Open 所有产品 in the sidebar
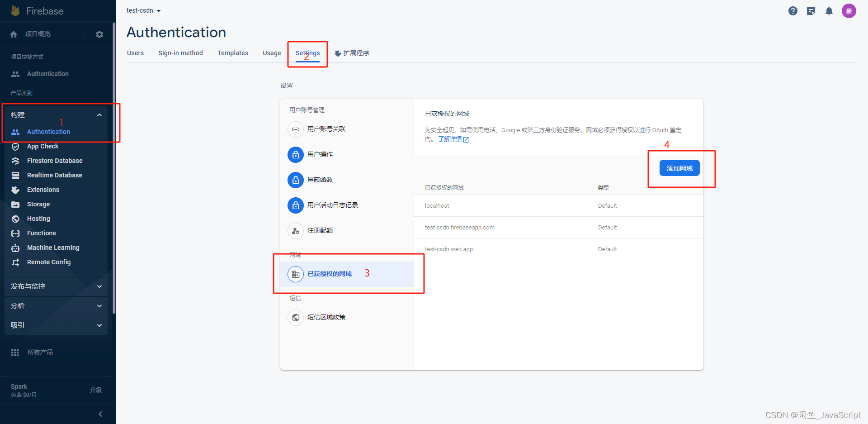The image size is (868, 424). coord(40,353)
